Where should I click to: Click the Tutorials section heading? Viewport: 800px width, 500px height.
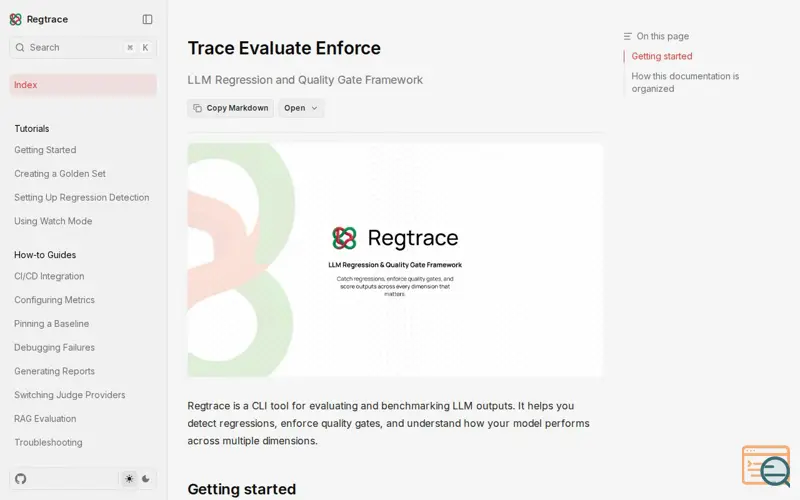pos(32,129)
